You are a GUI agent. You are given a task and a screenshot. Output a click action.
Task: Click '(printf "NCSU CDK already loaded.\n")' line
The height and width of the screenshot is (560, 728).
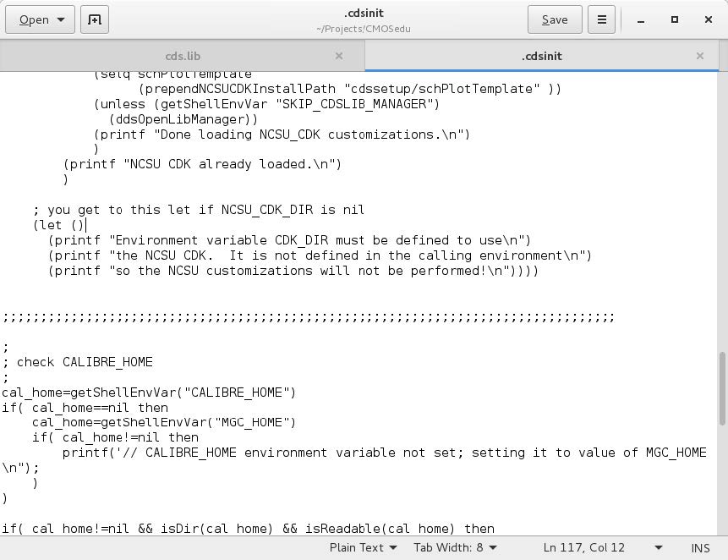pyautogui.click(x=202, y=164)
